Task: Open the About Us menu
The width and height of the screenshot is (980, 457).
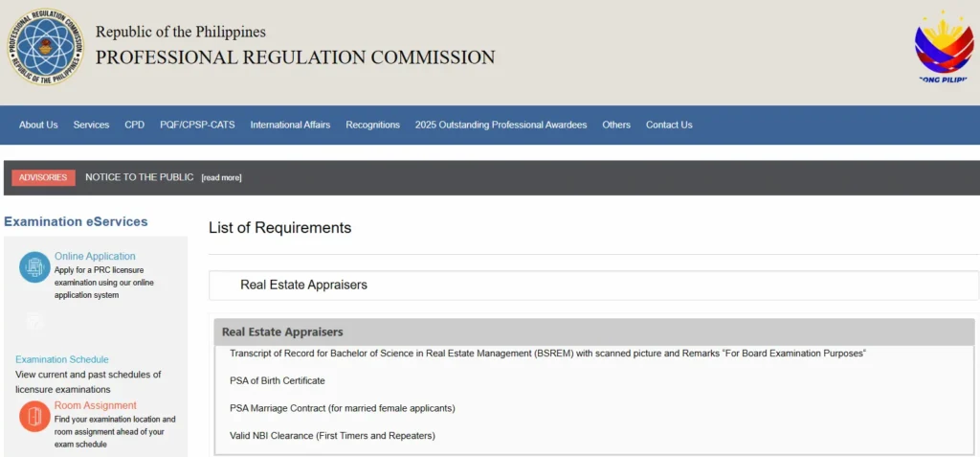Action: (x=38, y=125)
